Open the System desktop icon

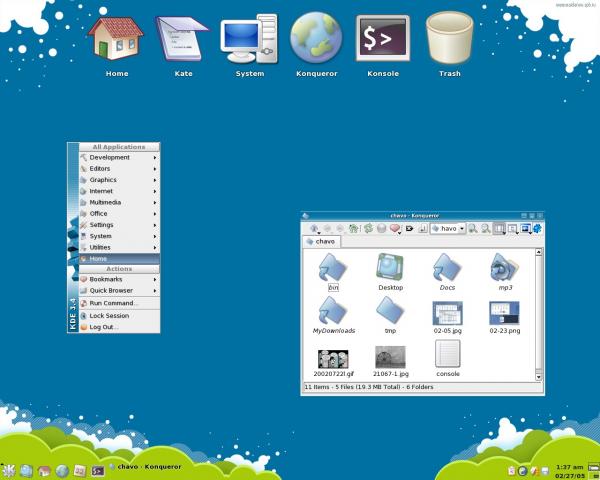[x=249, y=46]
